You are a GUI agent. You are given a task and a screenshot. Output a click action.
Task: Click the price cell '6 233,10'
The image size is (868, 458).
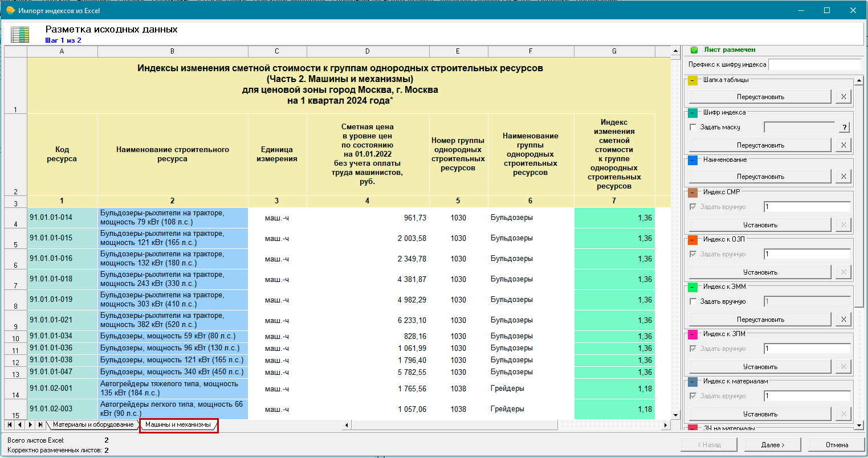coord(368,321)
